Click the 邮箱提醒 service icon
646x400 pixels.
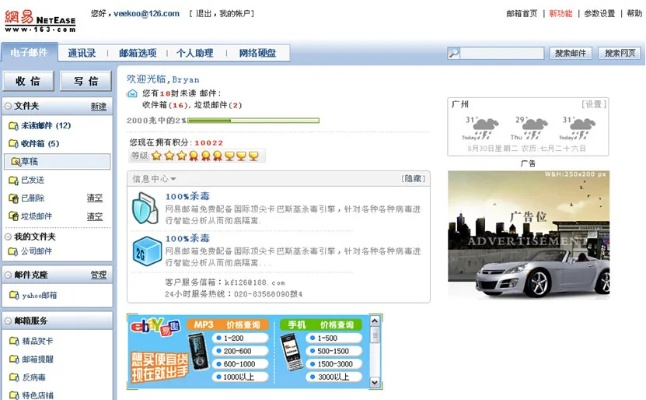[x=14, y=359]
